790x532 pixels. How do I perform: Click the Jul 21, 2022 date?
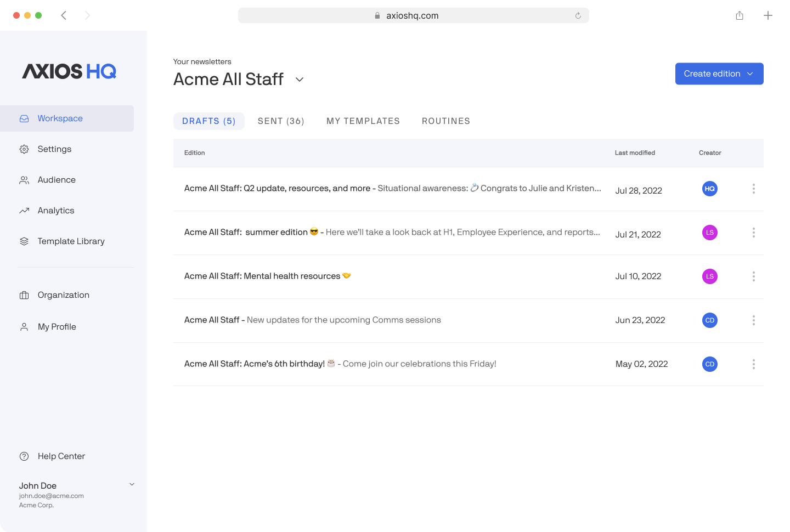pos(638,234)
